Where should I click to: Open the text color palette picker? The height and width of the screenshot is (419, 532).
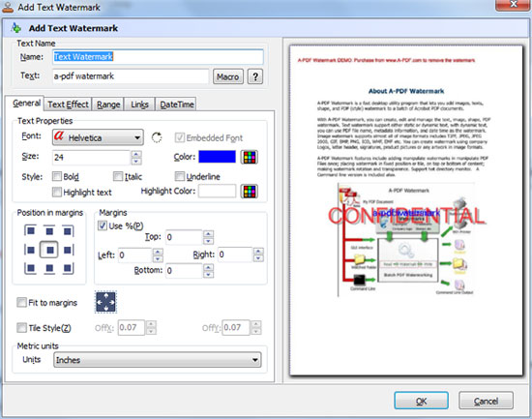coord(250,157)
